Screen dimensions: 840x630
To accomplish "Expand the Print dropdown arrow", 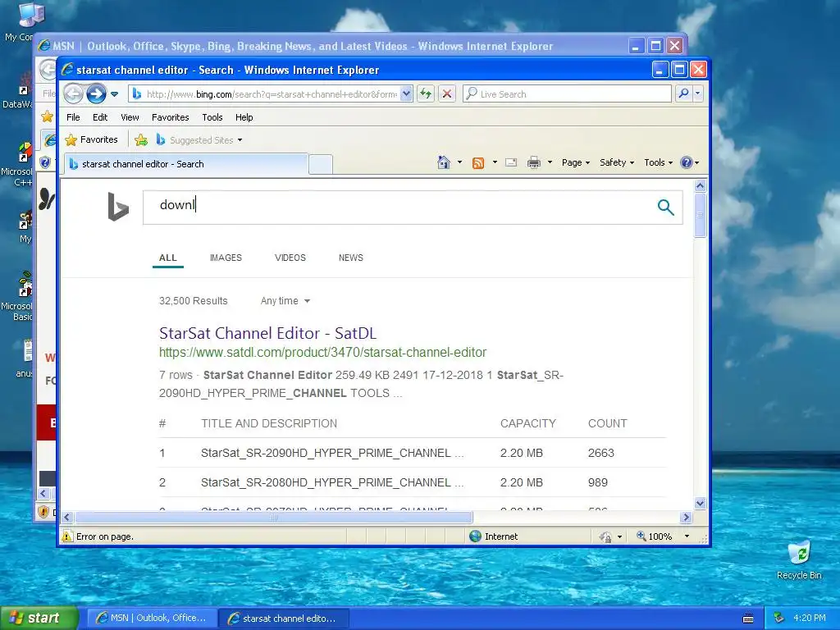I will pyautogui.click(x=550, y=162).
